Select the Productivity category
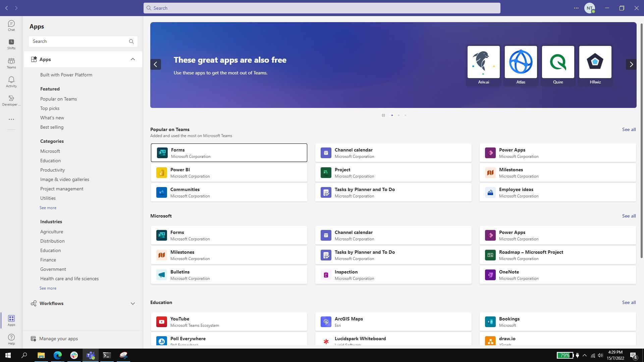The width and height of the screenshot is (644, 362). click(x=52, y=170)
